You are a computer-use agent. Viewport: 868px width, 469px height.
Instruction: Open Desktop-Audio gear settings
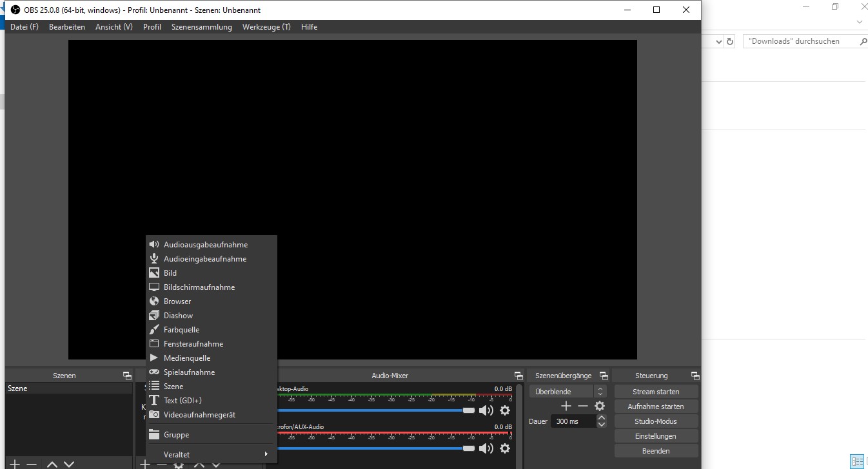coord(505,410)
